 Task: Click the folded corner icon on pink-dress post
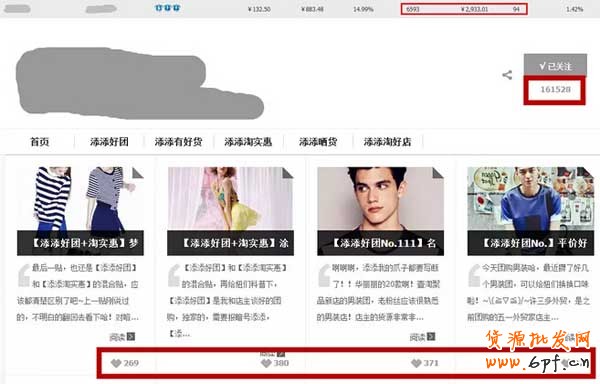(288, 173)
